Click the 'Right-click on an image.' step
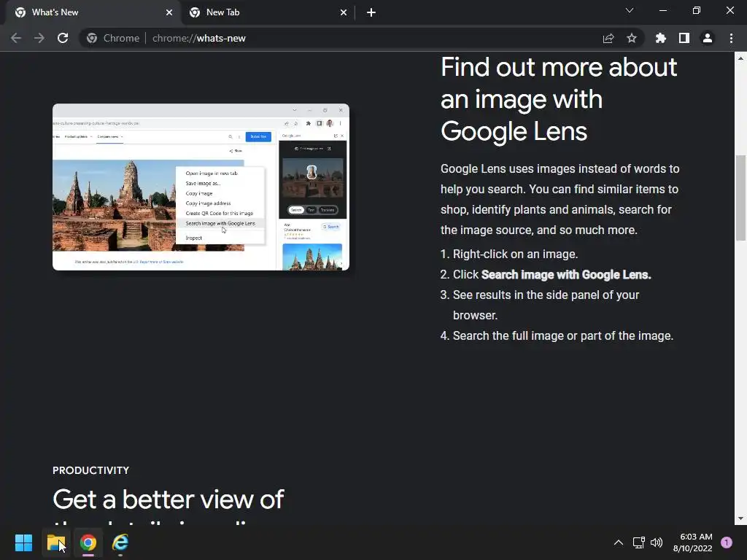The image size is (747, 560). point(515,254)
